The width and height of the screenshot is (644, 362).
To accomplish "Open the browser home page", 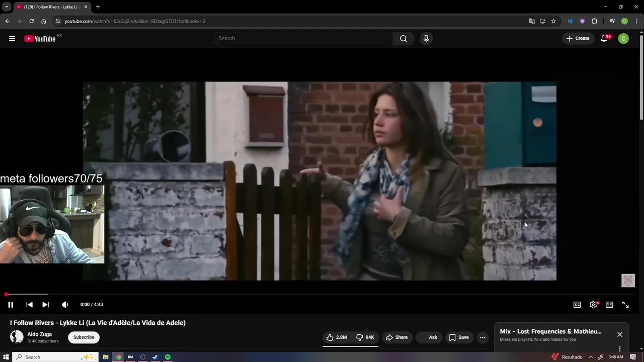I will (43, 21).
